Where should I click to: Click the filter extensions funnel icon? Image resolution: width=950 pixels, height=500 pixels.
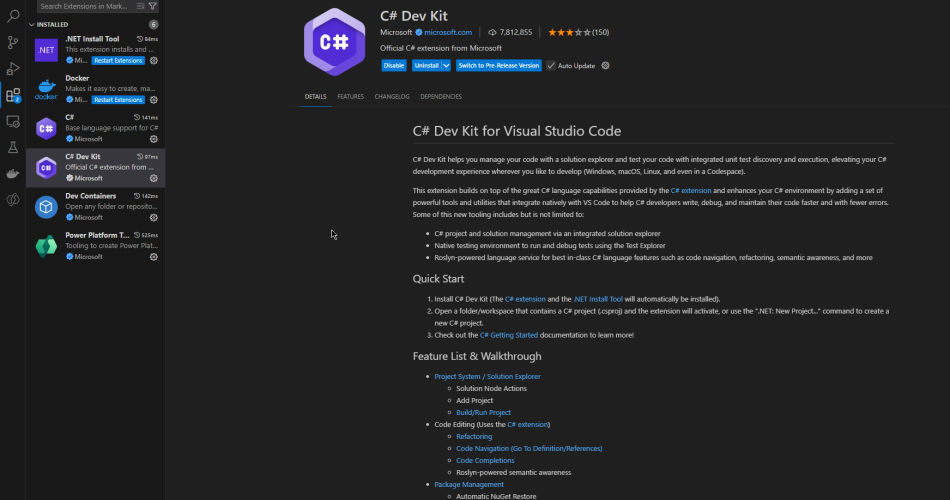click(153, 6)
